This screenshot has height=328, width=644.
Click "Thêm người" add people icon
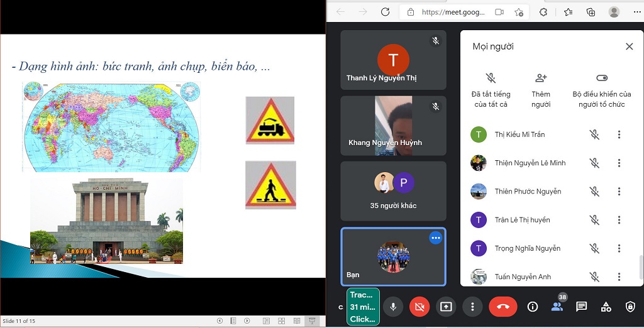540,79
